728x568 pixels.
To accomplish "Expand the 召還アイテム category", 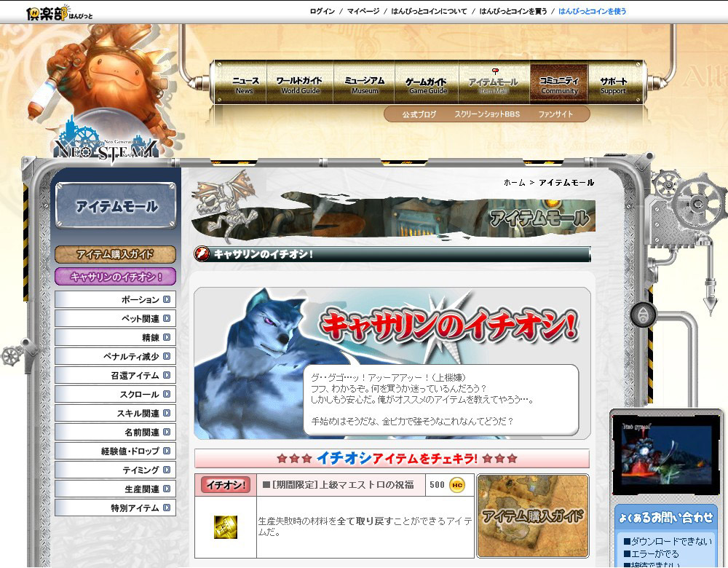I will pos(115,375).
